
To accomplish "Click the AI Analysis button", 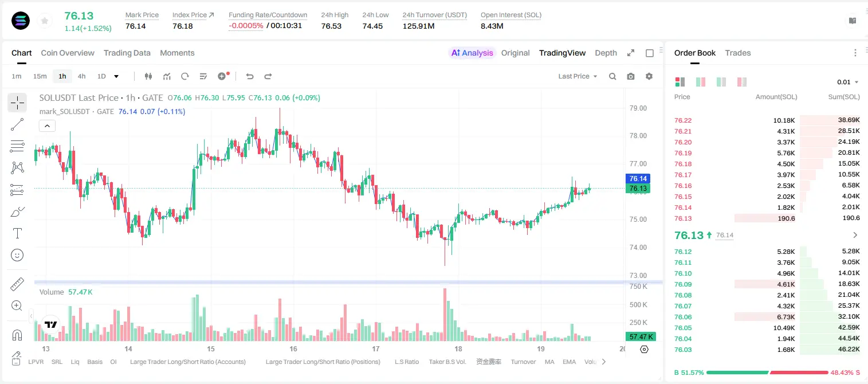I will [472, 53].
